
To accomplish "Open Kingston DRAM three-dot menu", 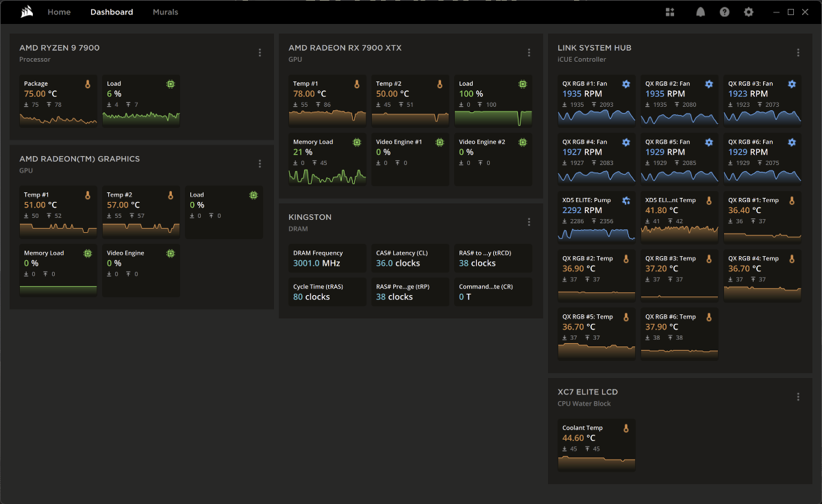I will 529,222.
